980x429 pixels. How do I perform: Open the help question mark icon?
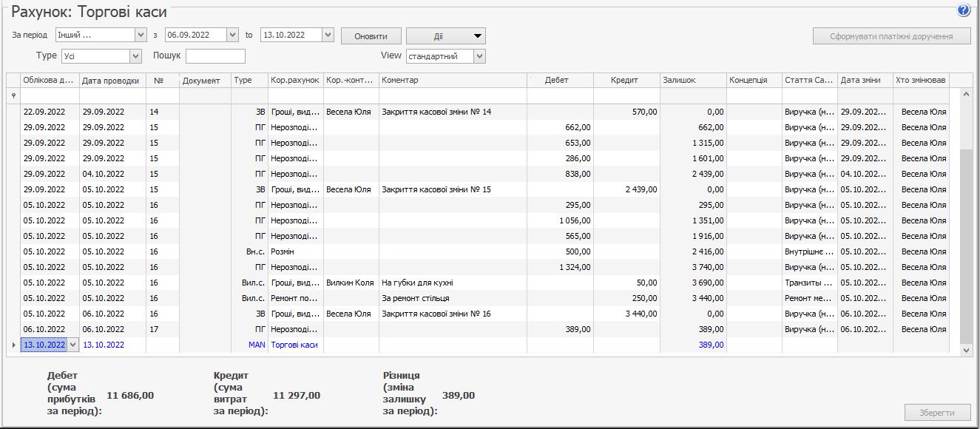pyautogui.click(x=963, y=10)
